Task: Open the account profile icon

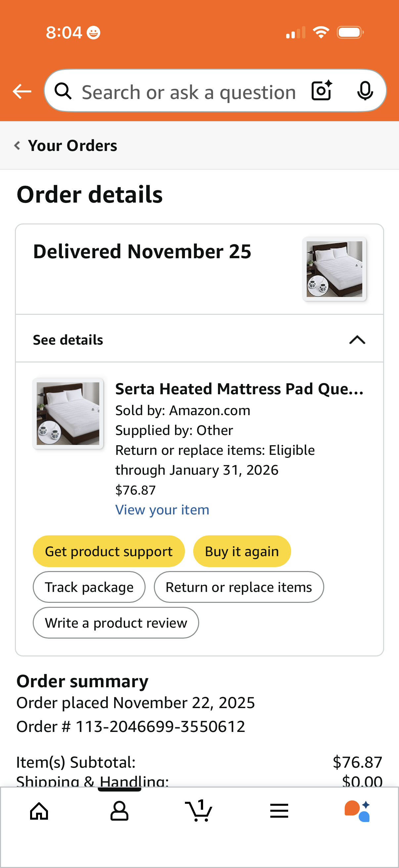Action: 119,811
